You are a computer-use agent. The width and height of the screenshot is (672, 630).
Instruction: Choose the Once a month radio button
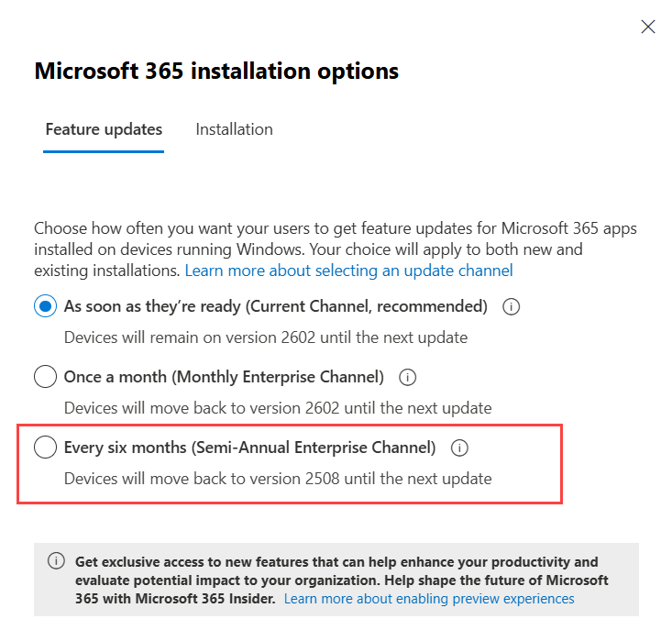tap(45, 377)
